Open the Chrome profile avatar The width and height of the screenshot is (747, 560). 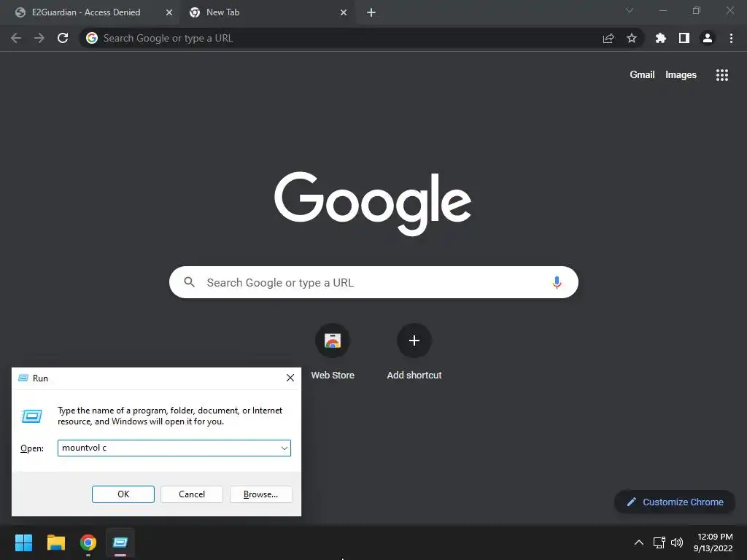[708, 38]
